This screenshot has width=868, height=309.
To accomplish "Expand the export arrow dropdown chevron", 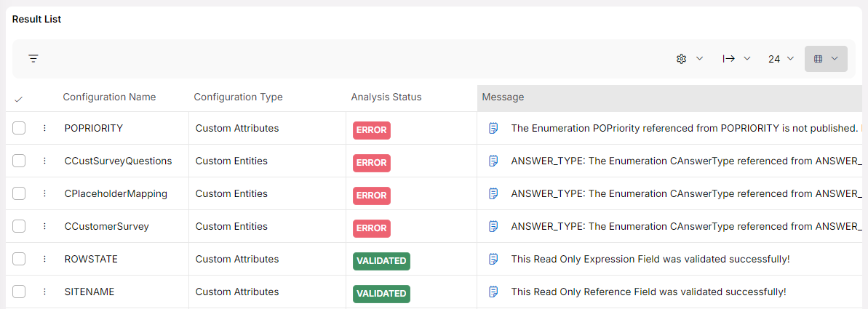I will pyautogui.click(x=746, y=59).
